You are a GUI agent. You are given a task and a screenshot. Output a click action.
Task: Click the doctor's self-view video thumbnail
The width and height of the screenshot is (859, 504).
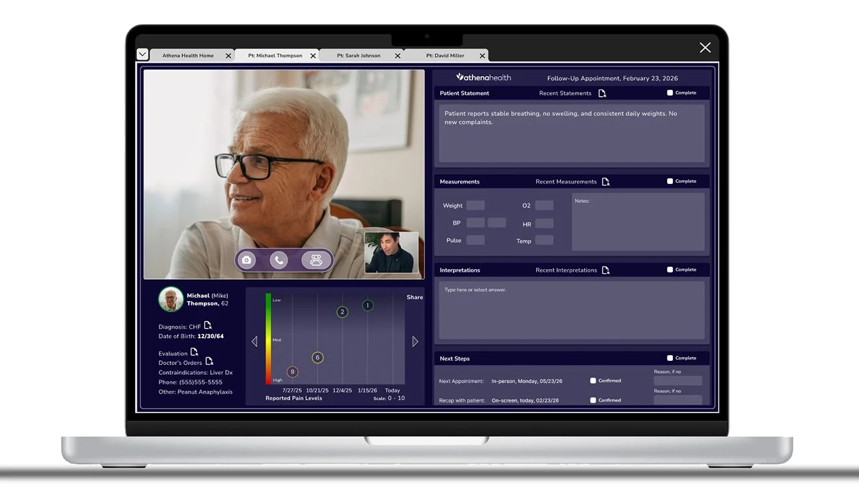coord(392,252)
